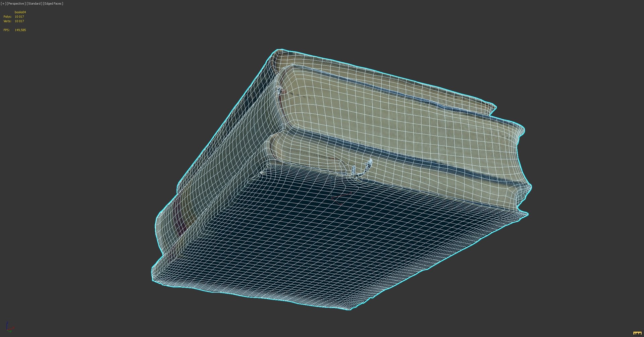Click the Polys count value 10 017
Viewport: 644px width, 337px height.
pyautogui.click(x=19, y=17)
